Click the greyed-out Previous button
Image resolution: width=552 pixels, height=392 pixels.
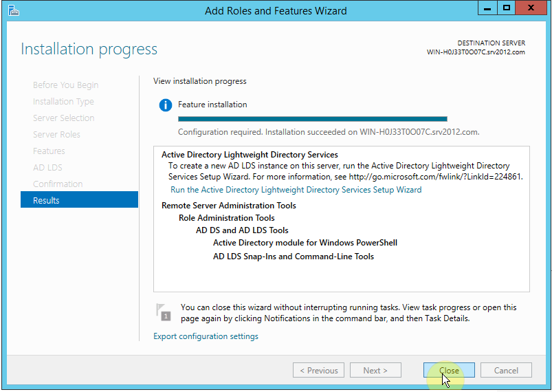(318, 370)
